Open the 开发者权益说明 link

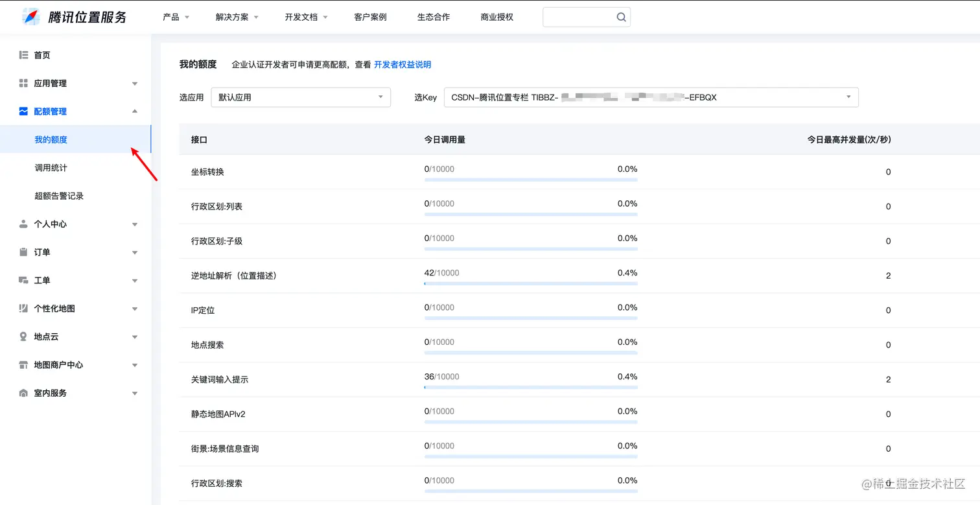[x=402, y=64]
